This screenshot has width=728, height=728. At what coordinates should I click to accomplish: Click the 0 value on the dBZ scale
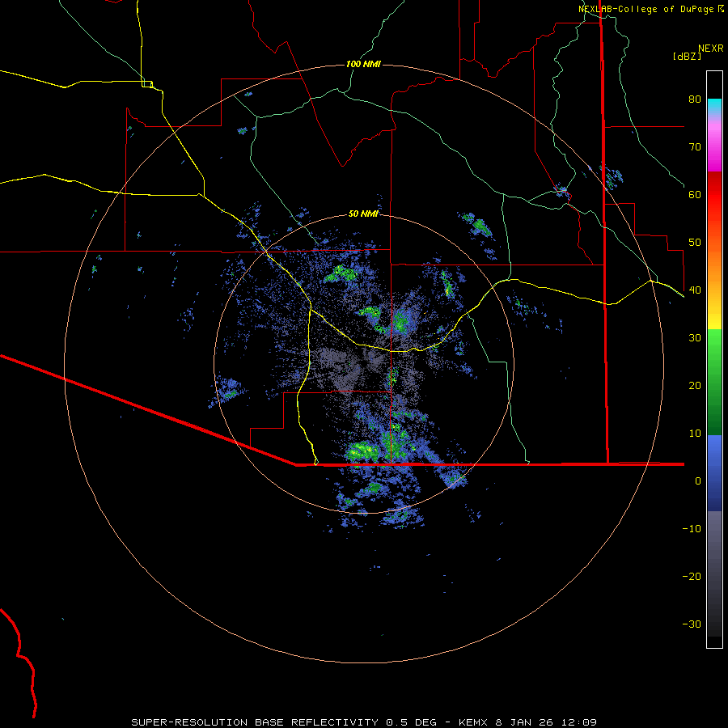point(698,481)
